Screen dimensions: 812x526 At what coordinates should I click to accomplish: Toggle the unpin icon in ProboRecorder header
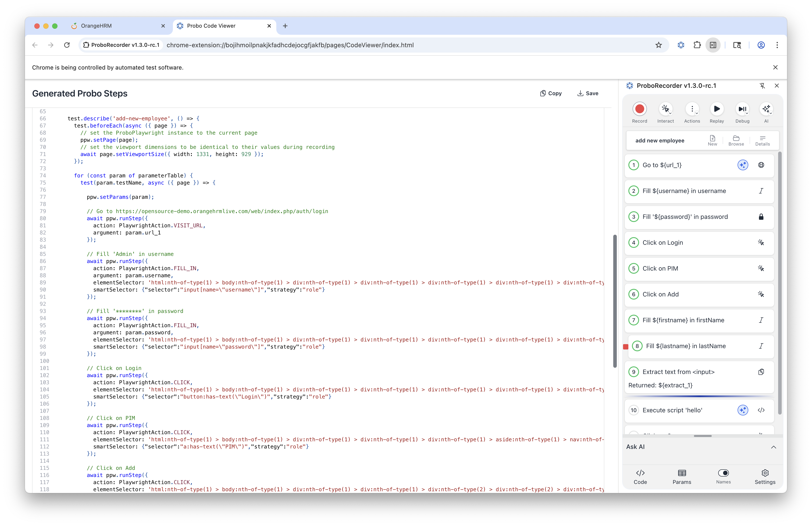pos(763,86)
